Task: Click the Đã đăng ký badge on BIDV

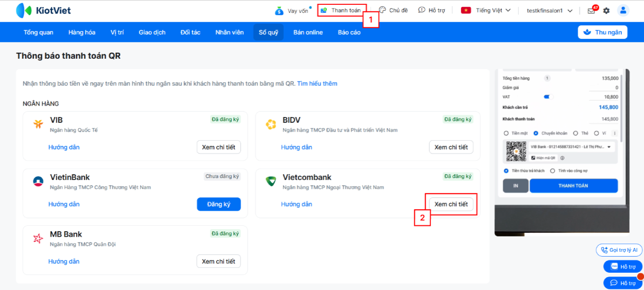Action: (x=458, y=120)
